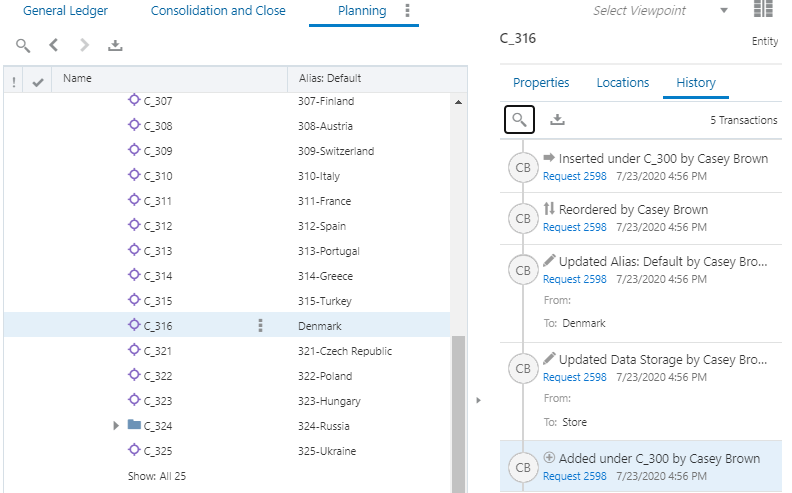This screenshot has height=493, width=792.
Task: Click Request 2598 link under Inserted transaction
Action: 574,175
